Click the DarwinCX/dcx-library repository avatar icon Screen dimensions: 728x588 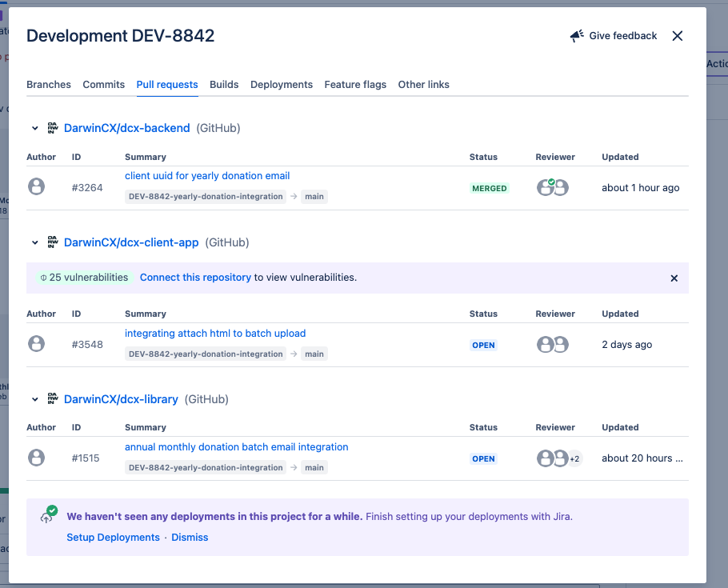click(x=53, y=399)
